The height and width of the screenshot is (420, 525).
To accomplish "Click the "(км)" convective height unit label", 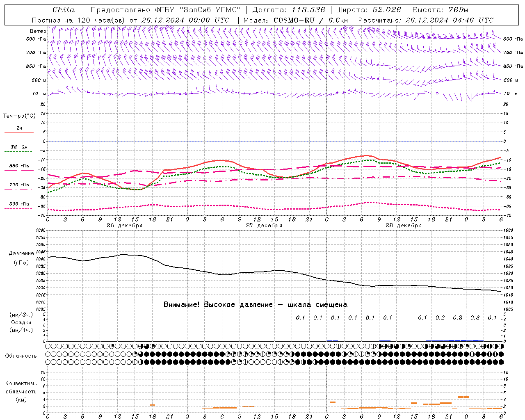I will coord(21,399).
